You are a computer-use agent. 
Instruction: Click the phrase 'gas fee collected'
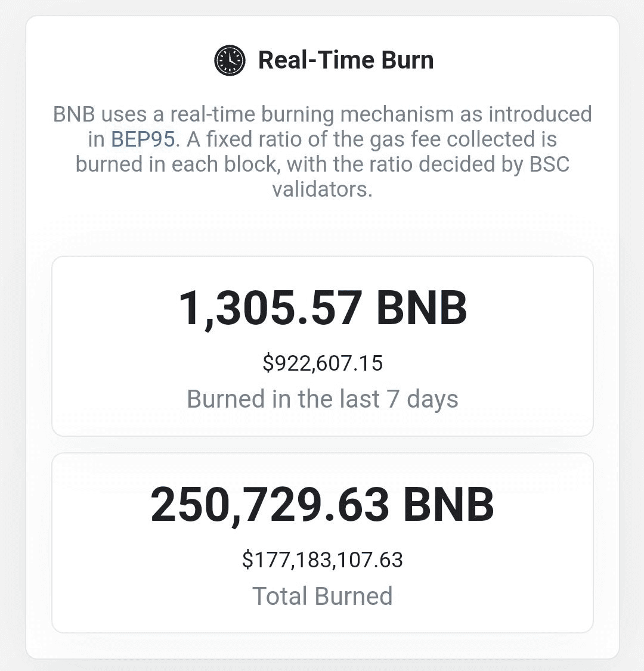click(451, 139)
